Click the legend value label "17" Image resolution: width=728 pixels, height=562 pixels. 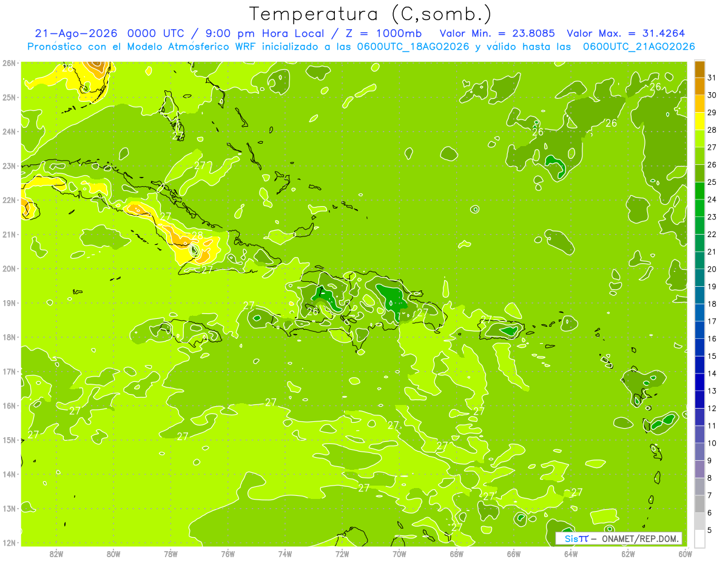[712, 321]
